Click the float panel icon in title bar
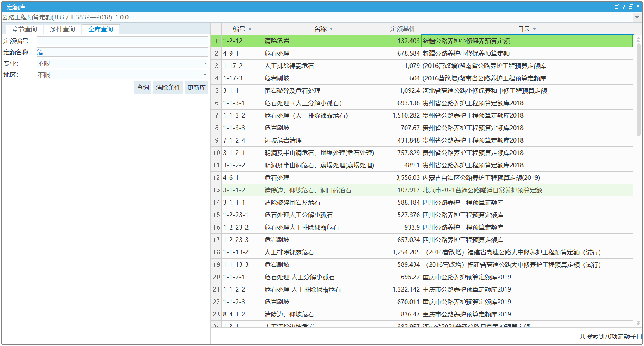 [x=617, y=7]
